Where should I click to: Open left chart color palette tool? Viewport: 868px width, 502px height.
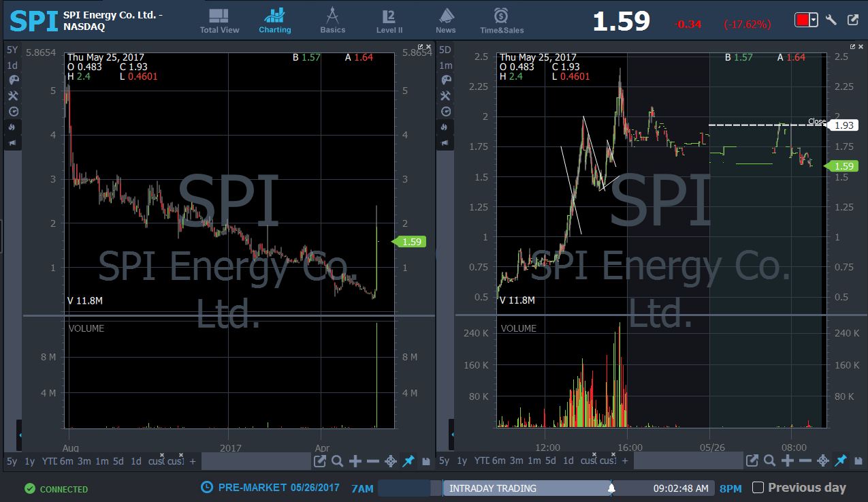pos(14,80)
